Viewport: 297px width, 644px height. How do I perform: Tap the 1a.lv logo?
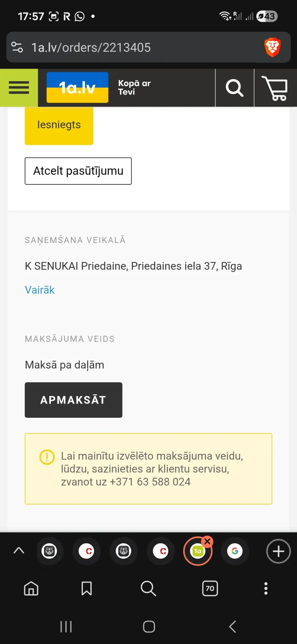coord(77,88)
